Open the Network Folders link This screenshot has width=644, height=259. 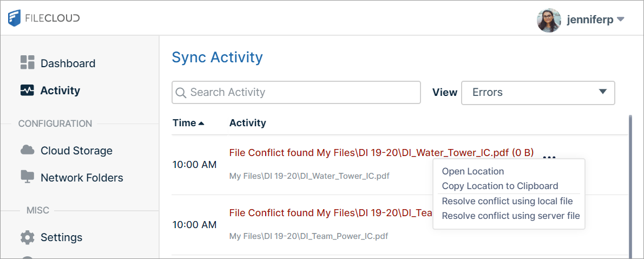click(x=82, y=178)
